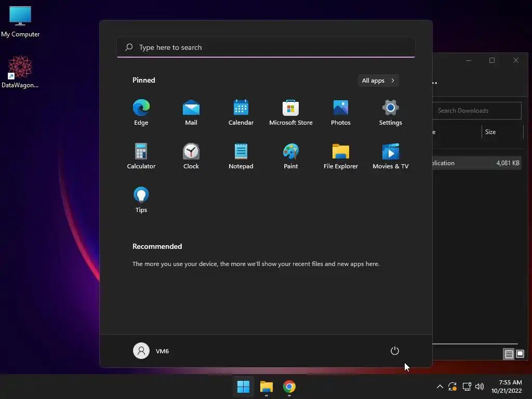The image size is (532, 399).
Task: Launch Notepad
Action: tap(241, 156)
